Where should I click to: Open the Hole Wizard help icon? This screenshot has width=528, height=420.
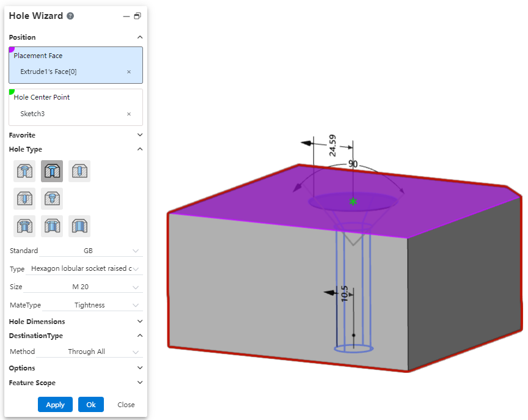[x=70, y=16]
